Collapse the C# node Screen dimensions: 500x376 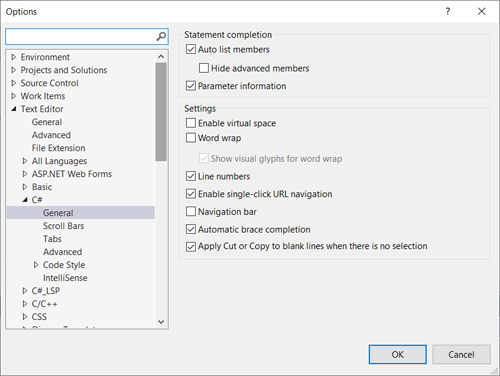25,200
